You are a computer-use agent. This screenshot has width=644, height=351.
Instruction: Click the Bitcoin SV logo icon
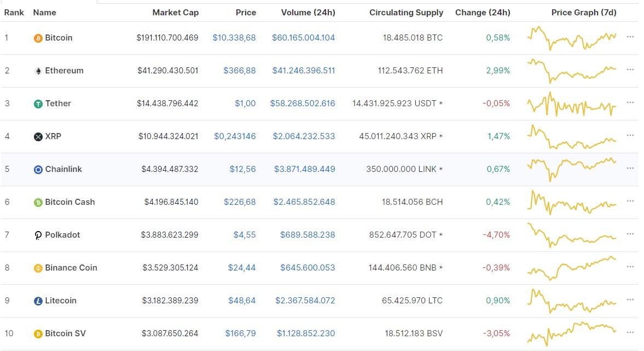(x=37, y=333)
